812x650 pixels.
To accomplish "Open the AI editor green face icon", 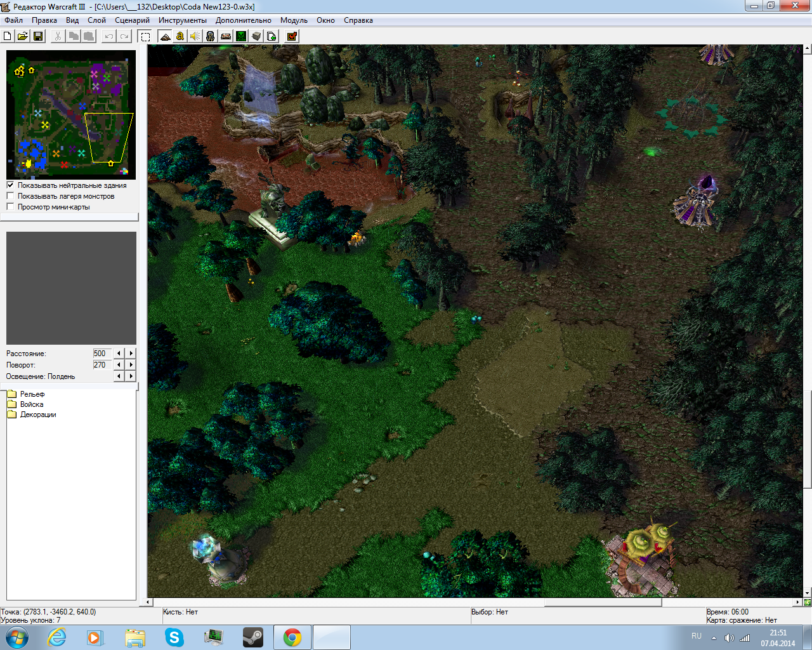I will (241, 36).
